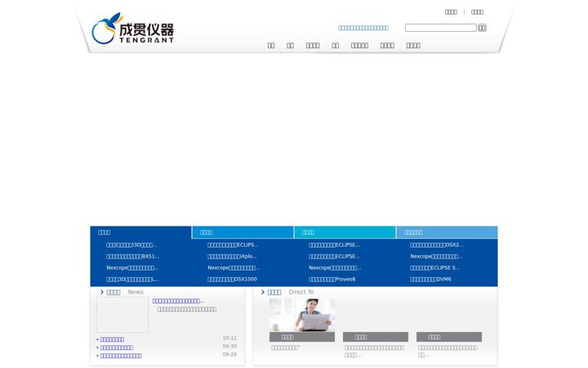Open the news section heading link beside News
Image resolution: width=588 pixels, height=368 pixels.
click(x=114, y=292)
